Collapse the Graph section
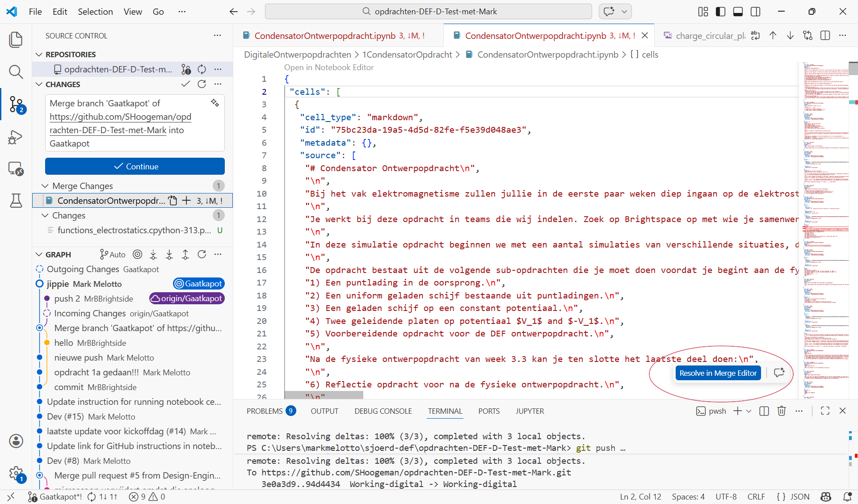The height and width of the screenshot is (504, 858). point(38,254)
